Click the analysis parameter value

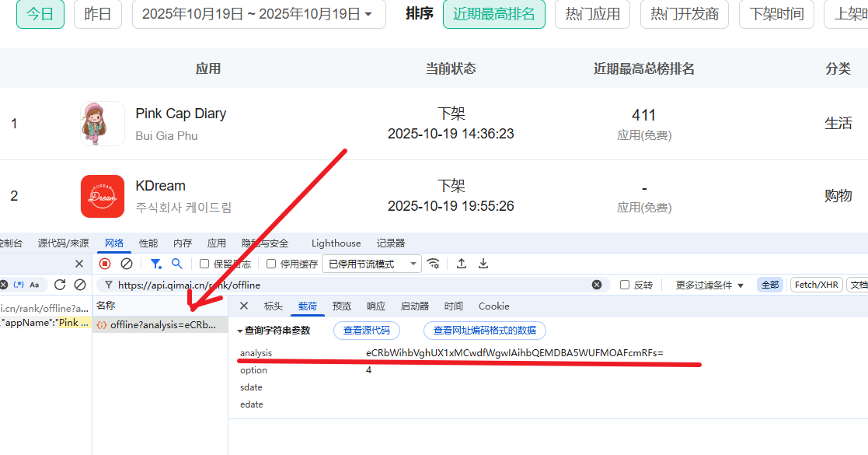(x=514, y=353)
